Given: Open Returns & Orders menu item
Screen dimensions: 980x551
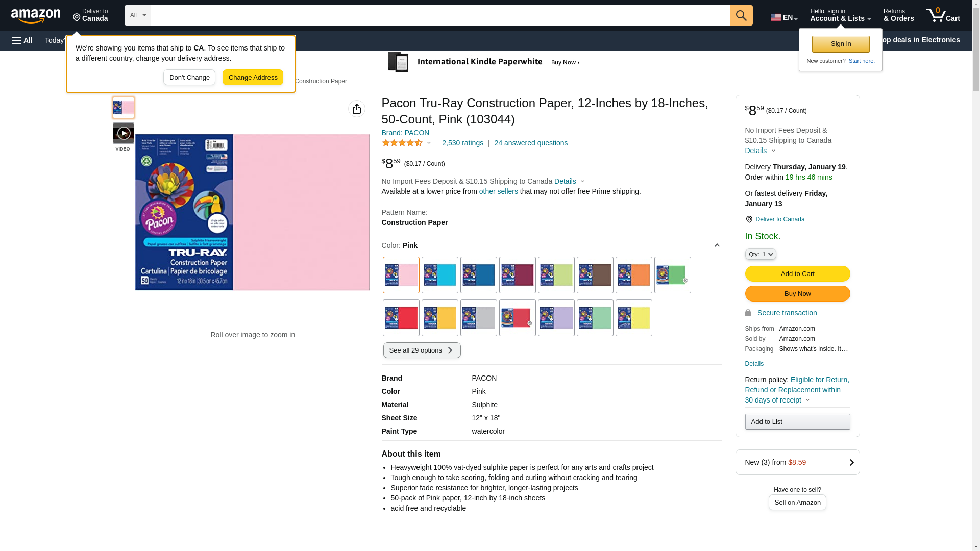Looking at the screenshot, I should click(x=898, y=15).
